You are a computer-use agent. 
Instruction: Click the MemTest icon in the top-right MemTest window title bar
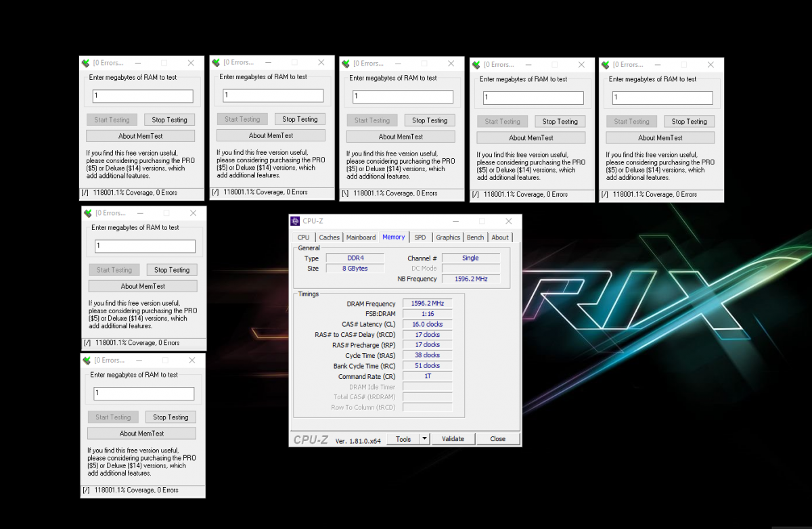605,65
